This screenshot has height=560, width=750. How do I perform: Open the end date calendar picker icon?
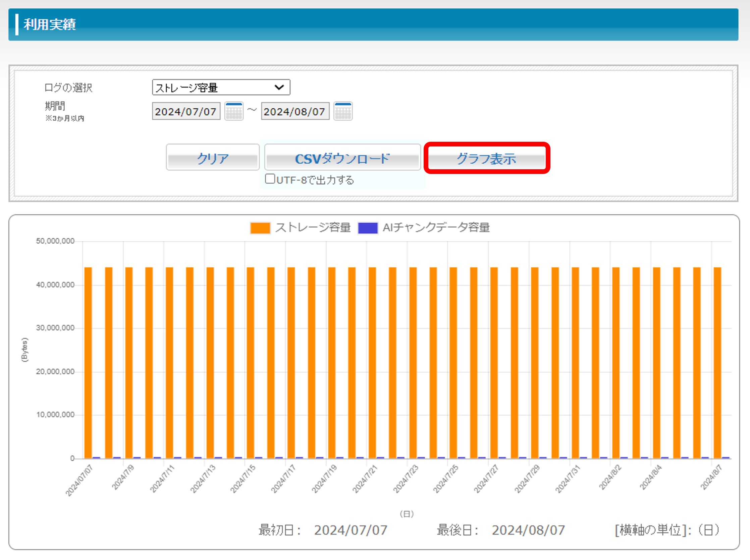pyautogui.click(x=343, y=111)
